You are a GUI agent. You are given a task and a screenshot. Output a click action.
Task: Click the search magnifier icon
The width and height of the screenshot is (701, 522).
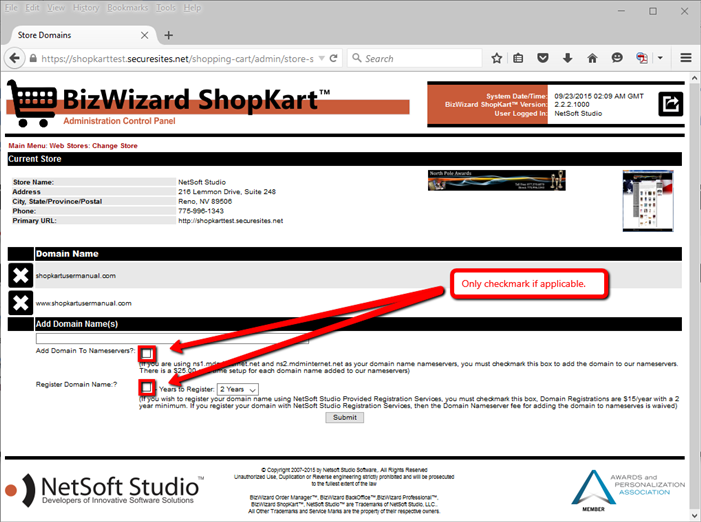(356, 58)
